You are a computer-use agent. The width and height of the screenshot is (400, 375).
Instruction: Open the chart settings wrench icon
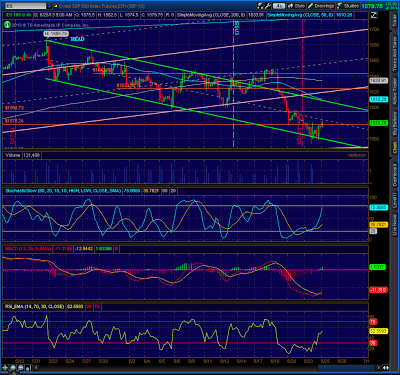click(267, 6)
